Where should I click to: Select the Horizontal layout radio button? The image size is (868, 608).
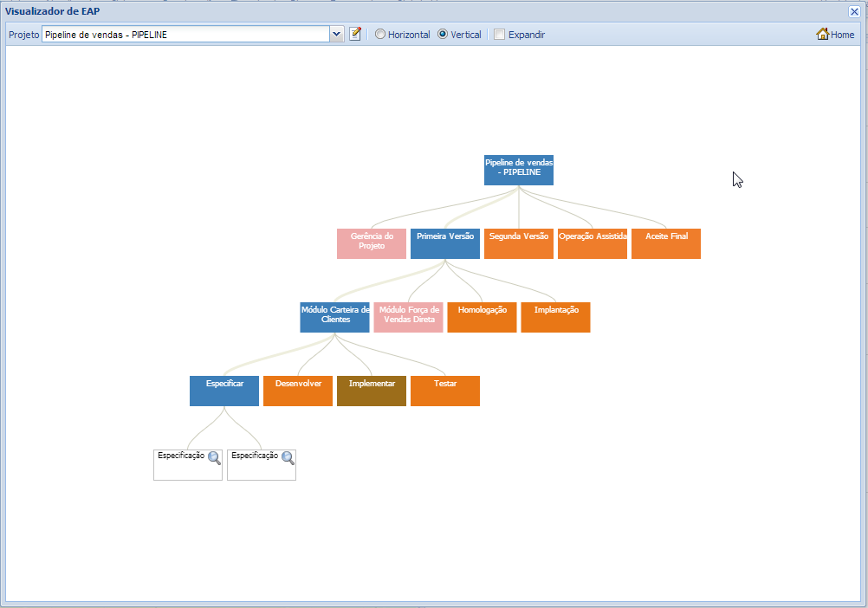click(380, 35)
